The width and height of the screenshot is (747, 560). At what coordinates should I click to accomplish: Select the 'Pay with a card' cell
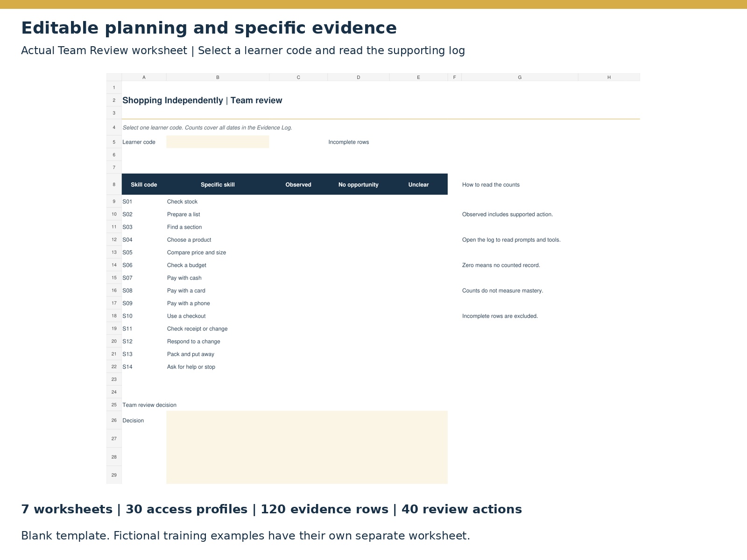pos(218,291)
